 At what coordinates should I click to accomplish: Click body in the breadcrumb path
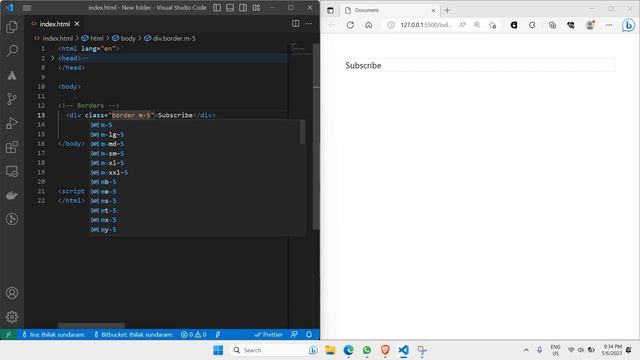coord(128,38)
